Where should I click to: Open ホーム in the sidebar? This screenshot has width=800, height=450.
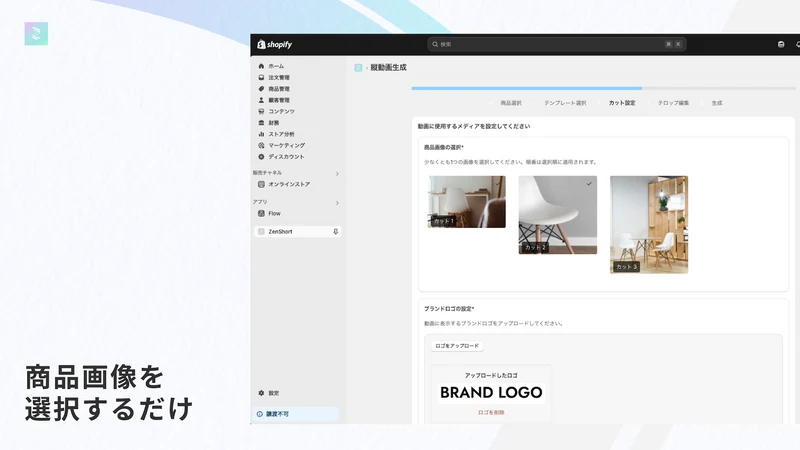click(276, 66)
